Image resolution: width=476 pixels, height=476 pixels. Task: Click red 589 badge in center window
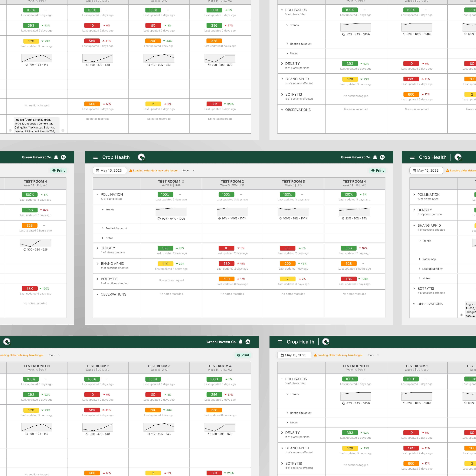click(226, 264)
